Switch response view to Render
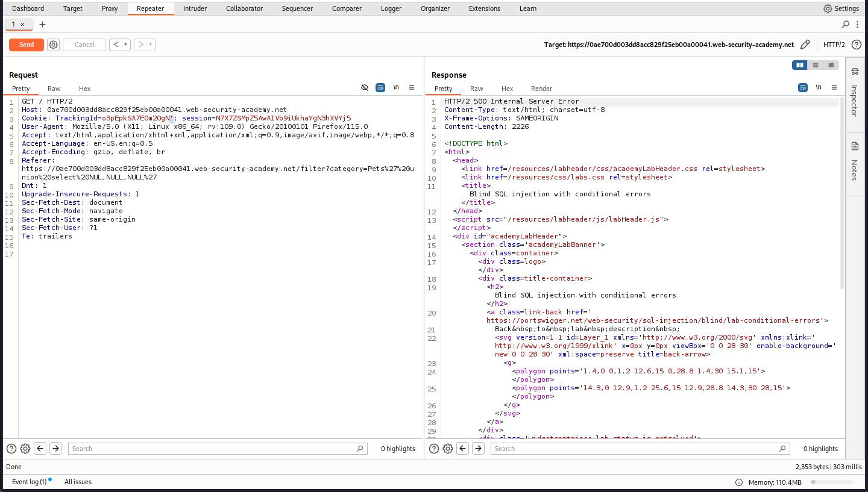This screenshot has height=492, width=868. (541, 89)
